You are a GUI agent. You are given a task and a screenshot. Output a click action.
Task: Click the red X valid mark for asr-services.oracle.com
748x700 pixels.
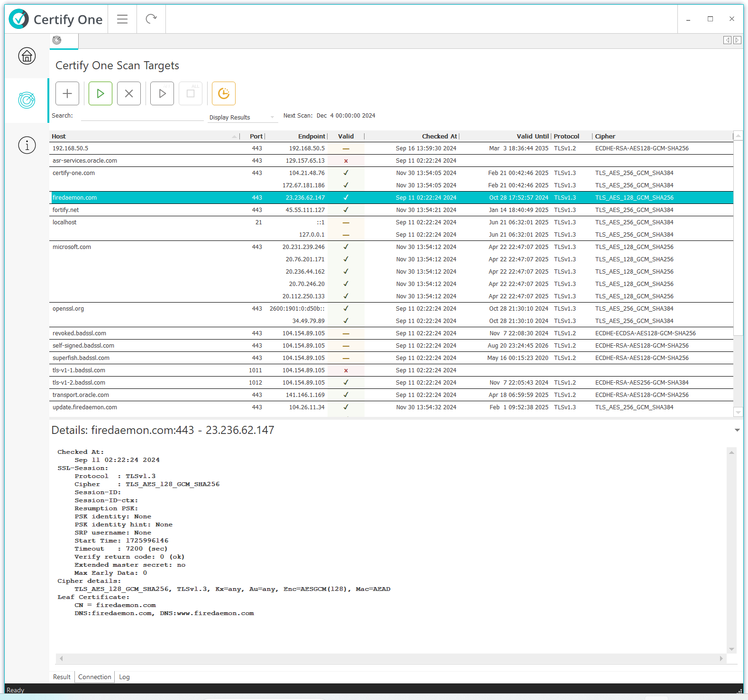tap(346, 161)
